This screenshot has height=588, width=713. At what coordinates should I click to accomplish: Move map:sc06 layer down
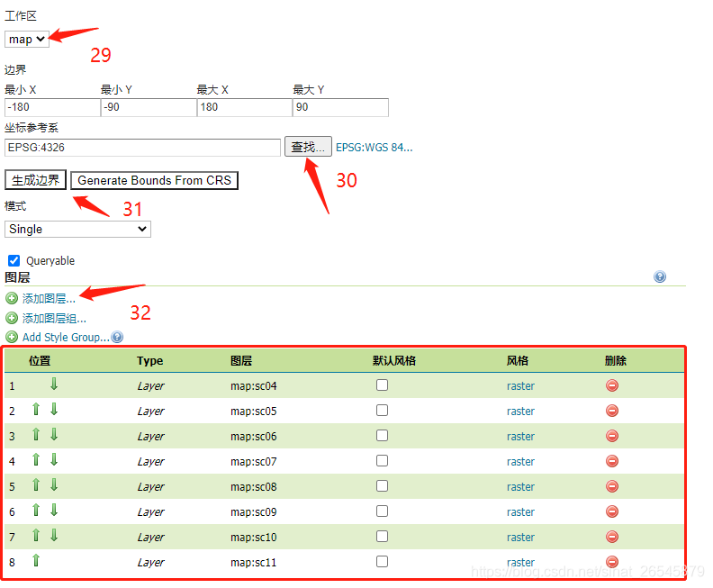[x=54, y=435]
